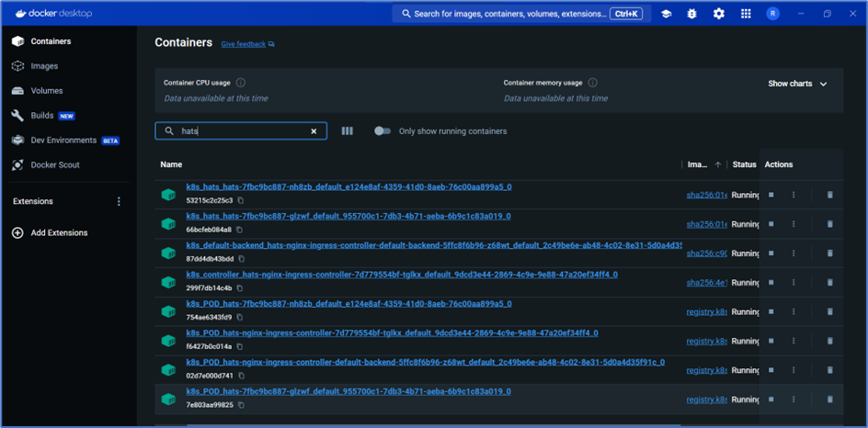
Task: Open the user account avatar R
Action: click(x=772, y=14)
